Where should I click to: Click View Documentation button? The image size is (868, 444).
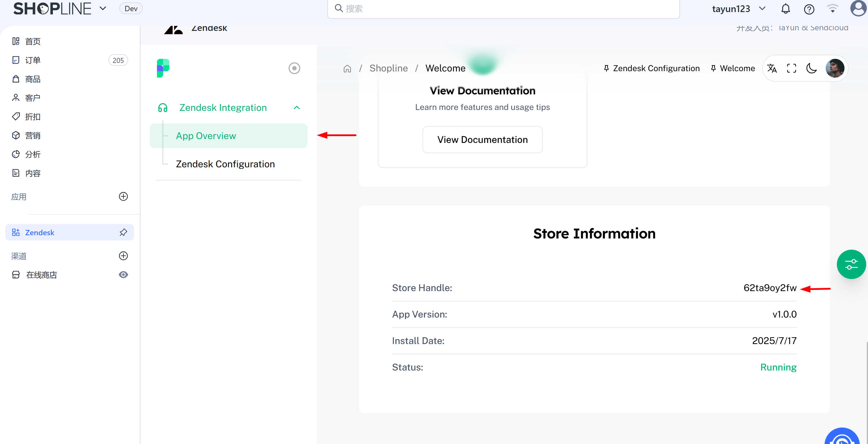[x=482, y=140]
